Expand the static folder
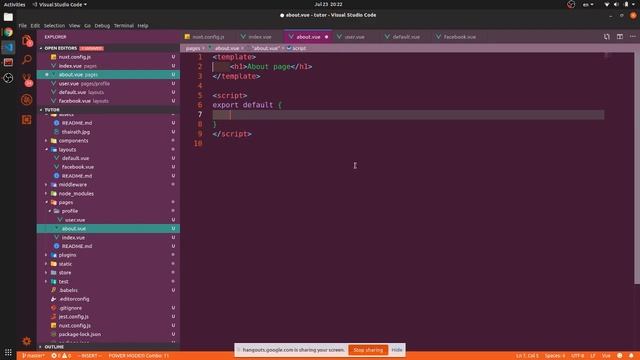The height and width of the screenshot is (360, 640). (65, 264)
